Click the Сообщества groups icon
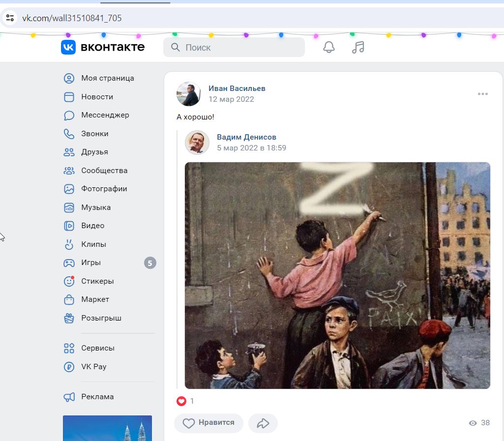Image resolution: width=504 pixels, height=441 pixels. tap(69, 171)
